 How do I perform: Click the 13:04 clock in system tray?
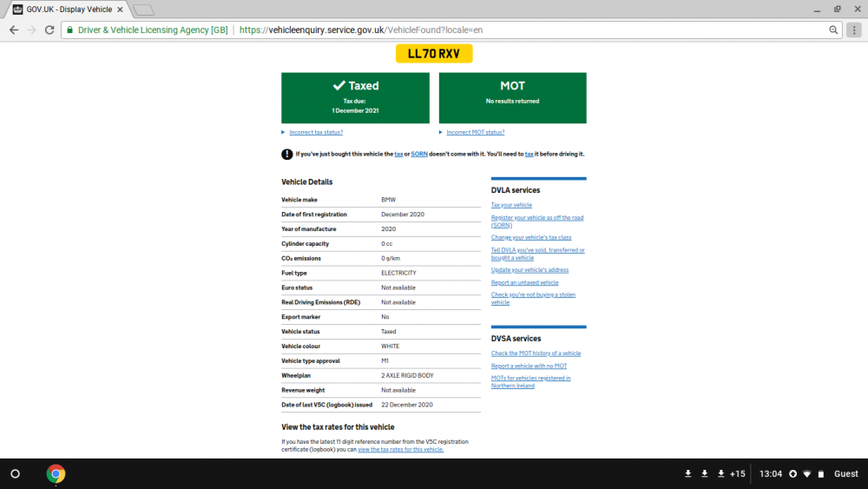(770, 473)
